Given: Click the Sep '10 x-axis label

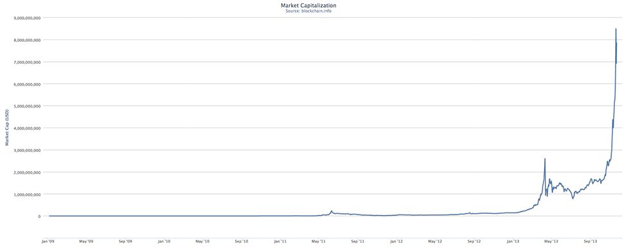Looking at the screenshot, I should point(241,242).
